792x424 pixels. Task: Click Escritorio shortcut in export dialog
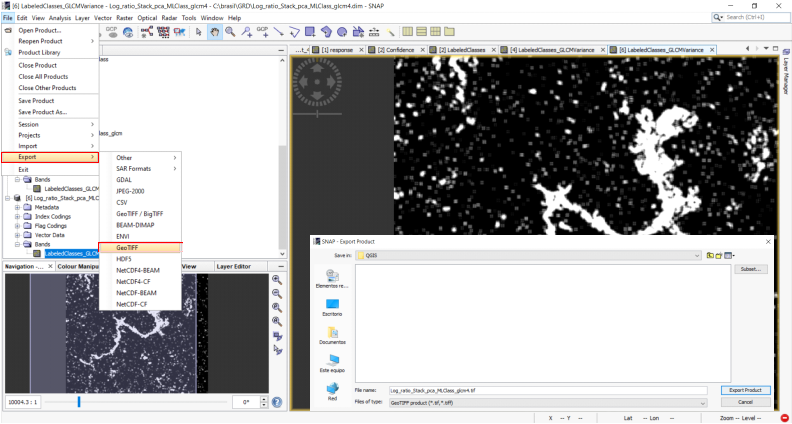pyautogui.click(x=332, y=308)
